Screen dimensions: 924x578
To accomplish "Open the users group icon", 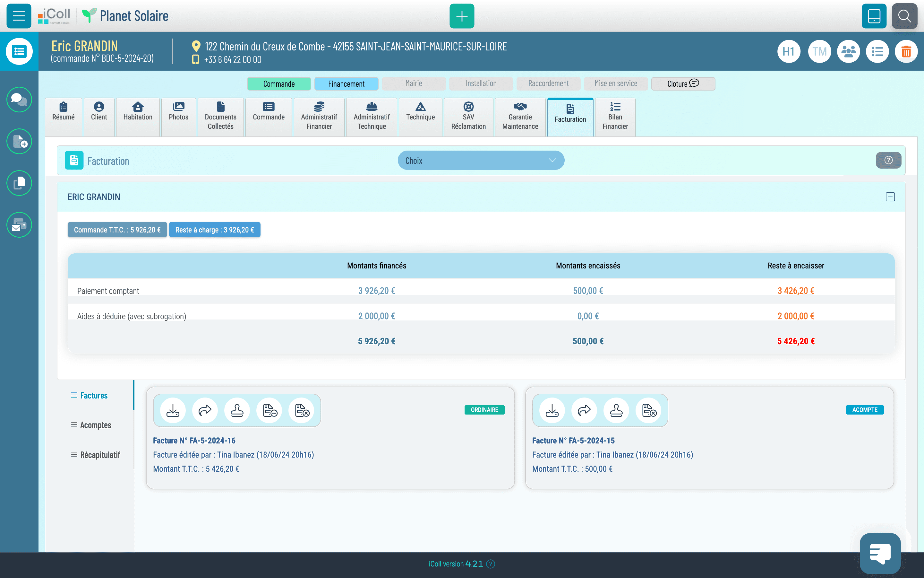I will 848,51.
